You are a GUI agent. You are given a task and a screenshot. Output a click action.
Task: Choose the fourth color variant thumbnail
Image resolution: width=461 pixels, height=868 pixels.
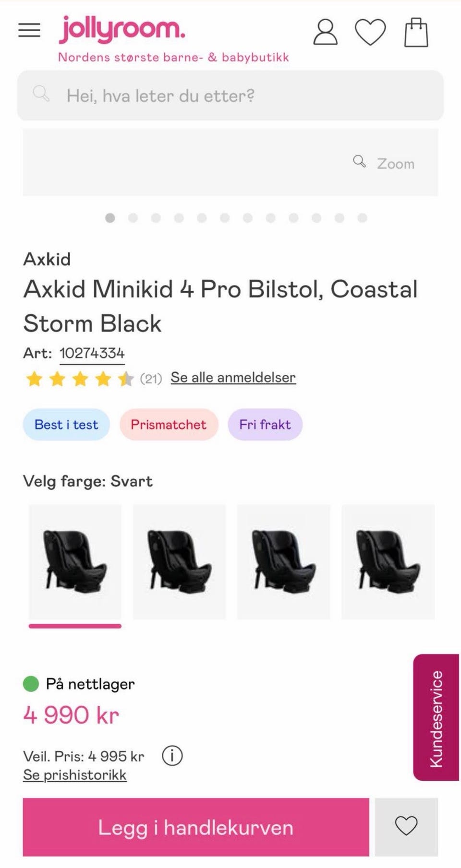[388, 561]
